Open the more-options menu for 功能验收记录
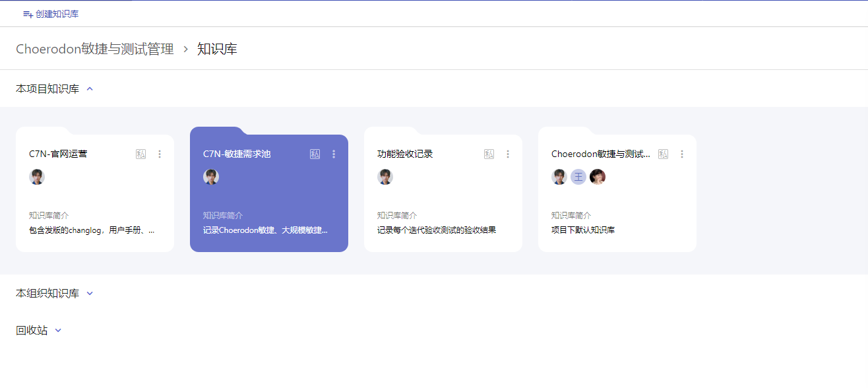868x388 pixels. tap(508, 154)
